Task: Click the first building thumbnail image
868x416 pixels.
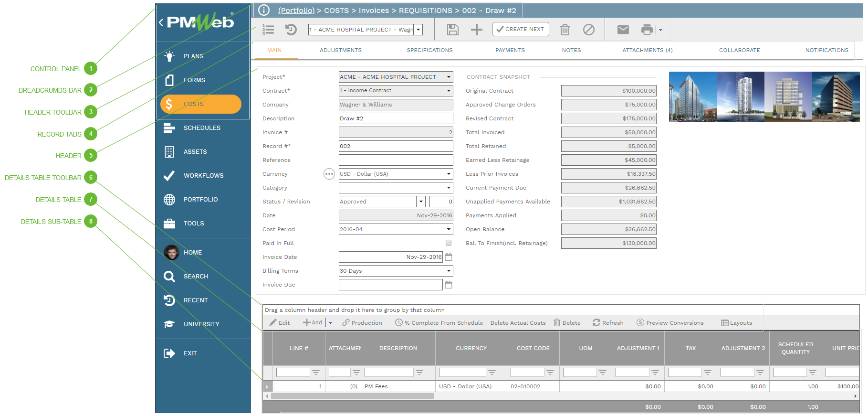Action: pyautogui.click(x=692, y=96)
